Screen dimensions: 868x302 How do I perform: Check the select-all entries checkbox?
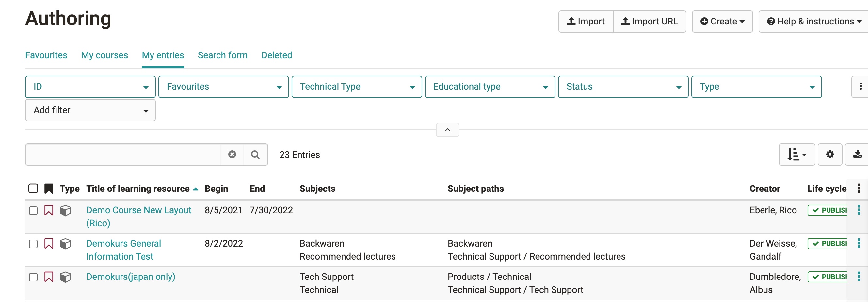point(33,189)
